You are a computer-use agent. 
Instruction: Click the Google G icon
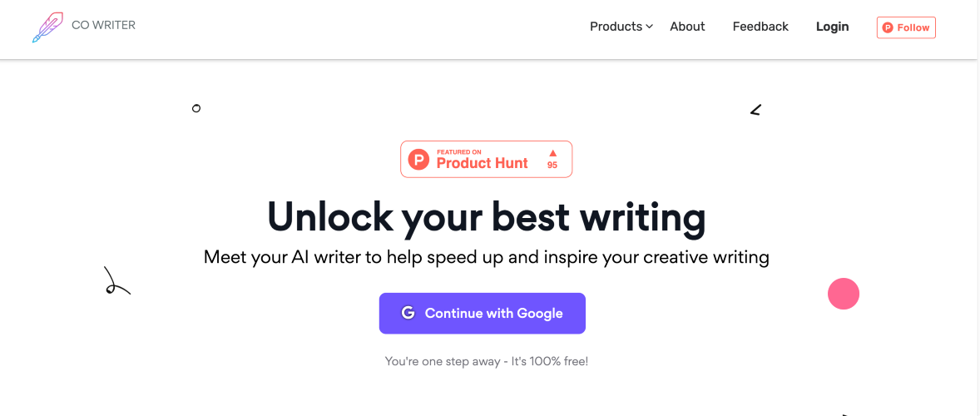[408, 313]
